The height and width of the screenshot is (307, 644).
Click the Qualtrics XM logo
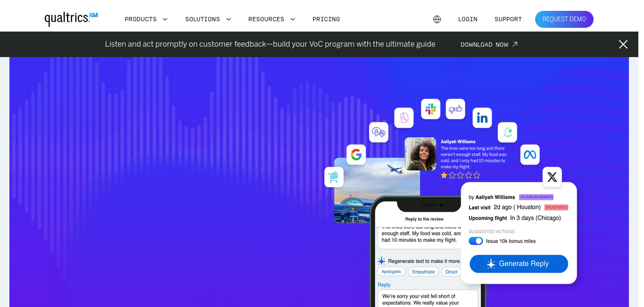click(x=71, y=19)
